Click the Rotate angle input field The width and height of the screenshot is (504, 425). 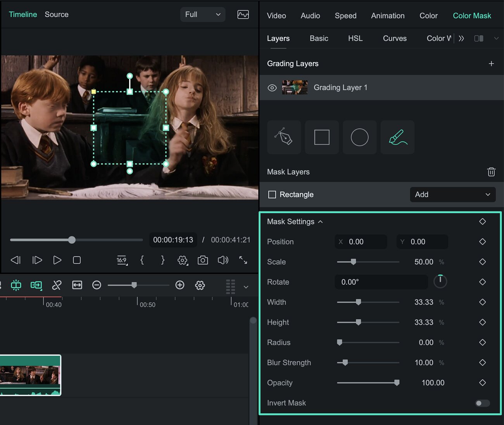click(381, 282)
